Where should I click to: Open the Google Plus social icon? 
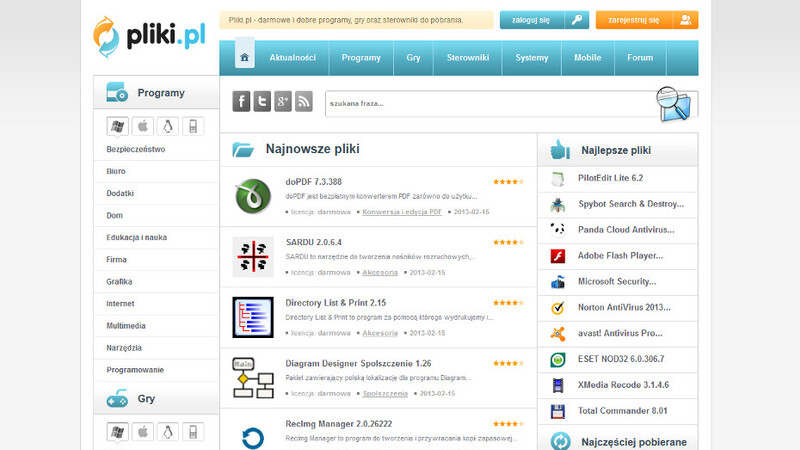[x=283, y=101]
